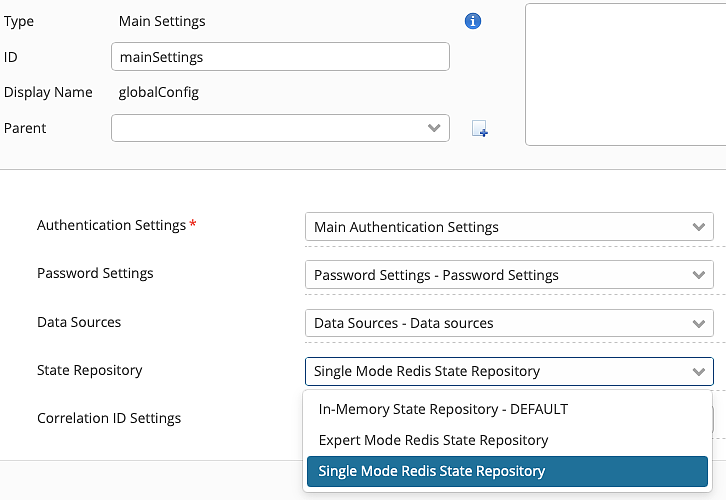Viewport: 726px width, 500px height.
Task: Click the globalConfig display name text
Action: coord(158,93)
